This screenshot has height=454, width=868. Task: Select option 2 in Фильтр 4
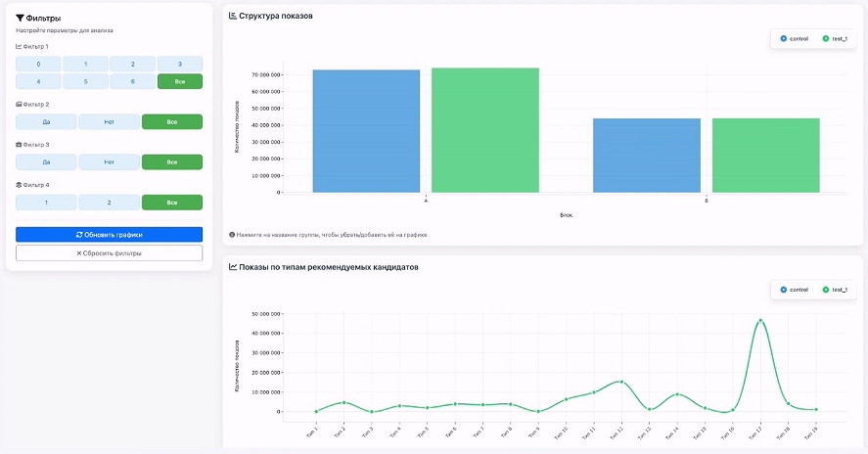[109, 203]
